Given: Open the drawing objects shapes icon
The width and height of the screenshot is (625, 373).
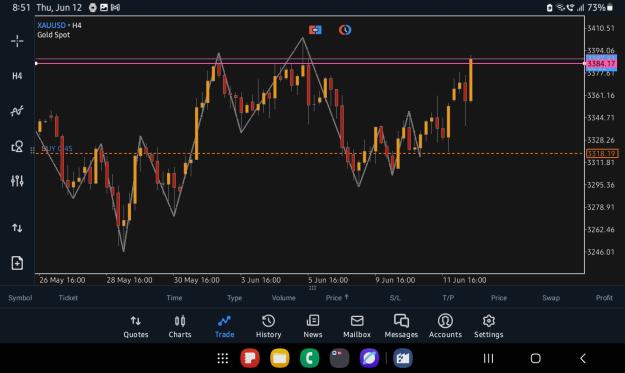Looking at the screenshot, I should (x=17, y=146).
